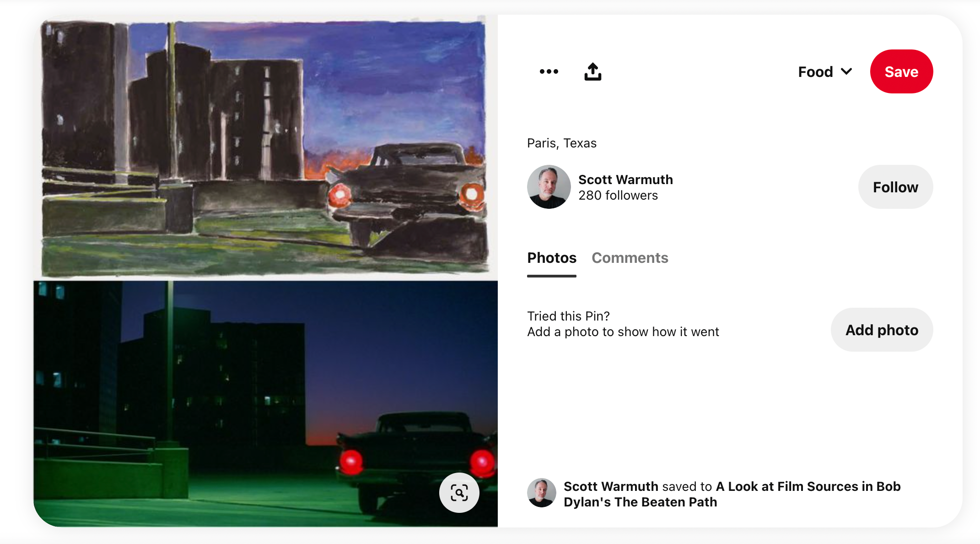
Task: Click the share upload icon
Action: tap(593, 71)
